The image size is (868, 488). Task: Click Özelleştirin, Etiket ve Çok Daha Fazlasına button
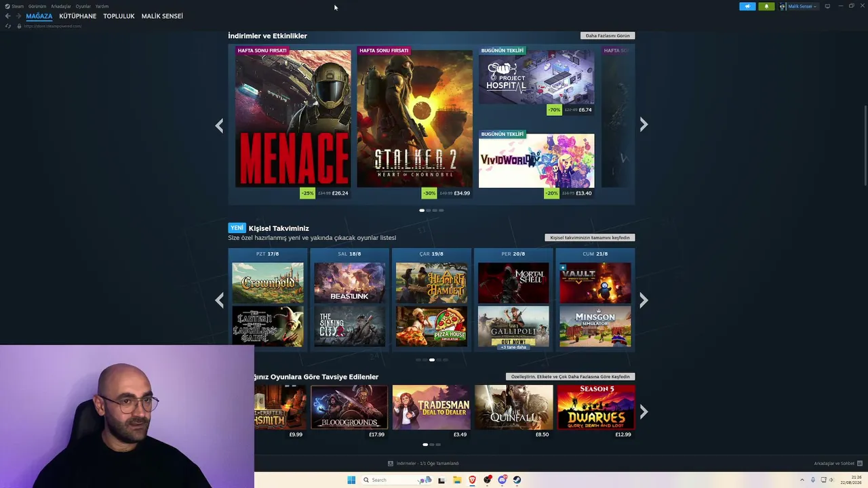[x=570, y=377]
